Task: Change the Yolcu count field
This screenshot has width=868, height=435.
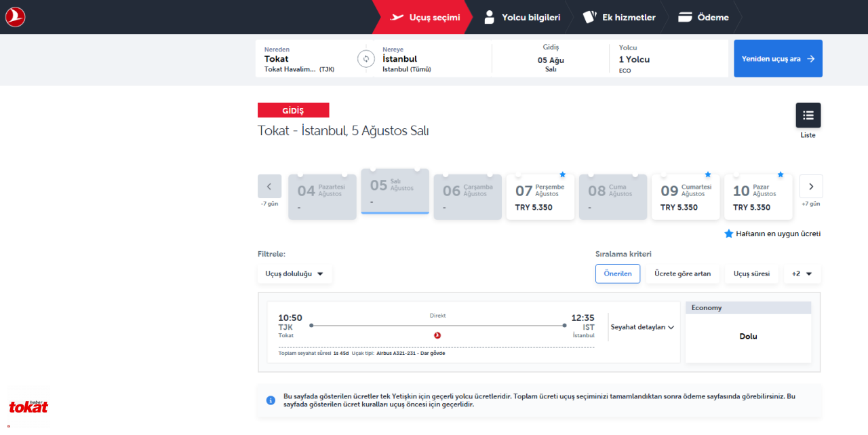Action: click(x=668, y=59)
